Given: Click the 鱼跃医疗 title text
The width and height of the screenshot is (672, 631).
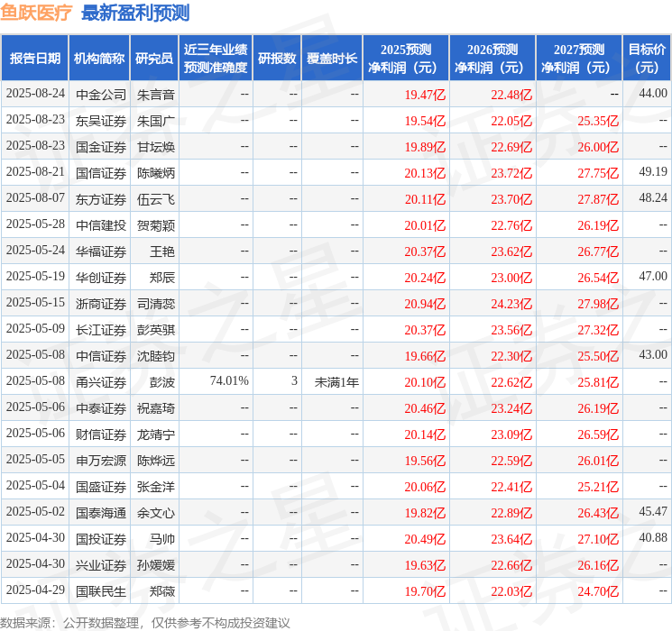Looking at the screenshot, I should [x=36, y=13].
